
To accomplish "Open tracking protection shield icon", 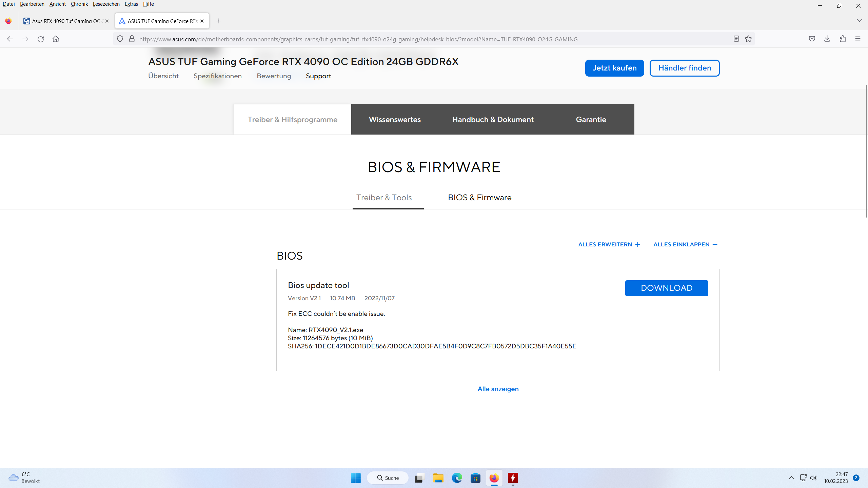I will click(120, 39).
